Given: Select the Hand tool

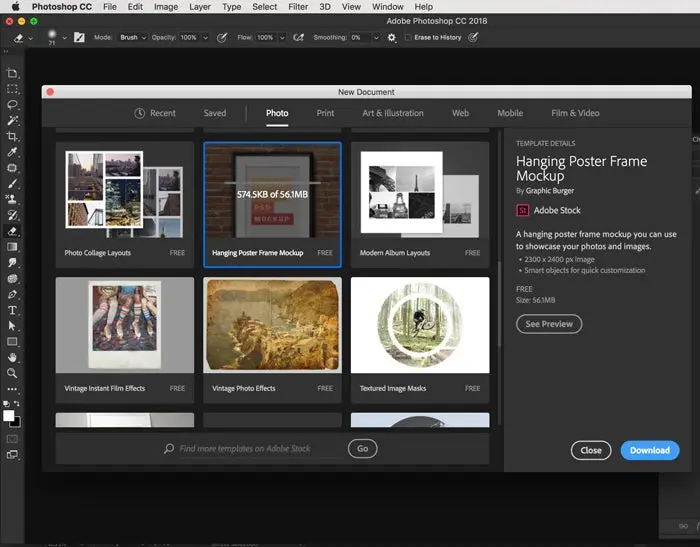Looking at the screenshot, I should tap(12, 357).
